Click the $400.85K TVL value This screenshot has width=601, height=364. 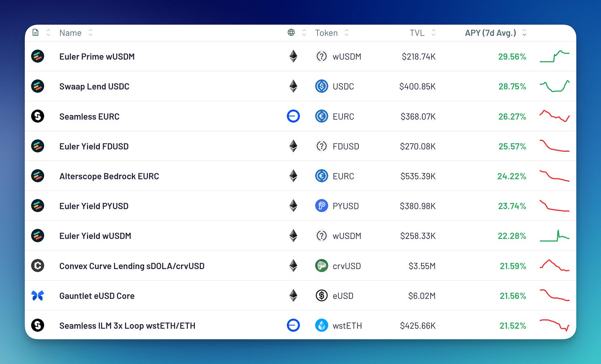[417, 86]
